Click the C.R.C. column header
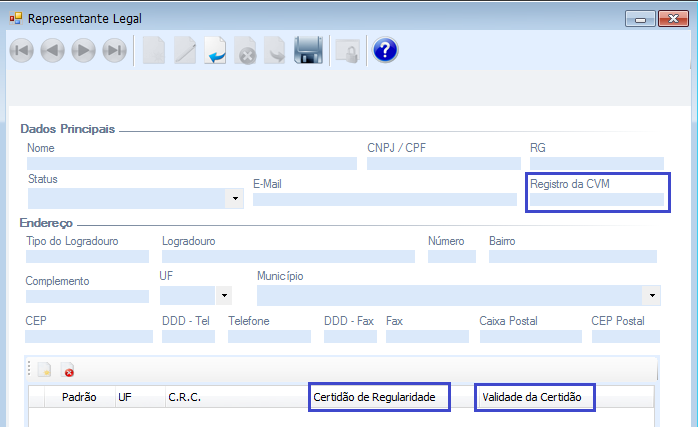698x427 pixels. point(237,397)
